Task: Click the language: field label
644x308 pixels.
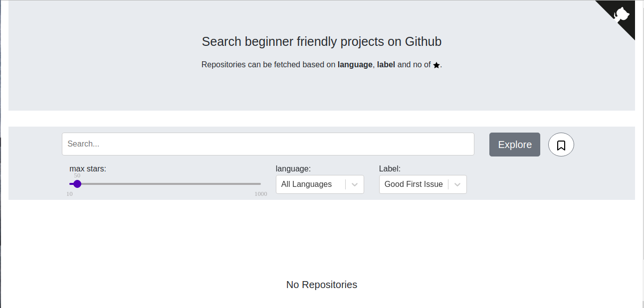Action: (x=293, y=168)
